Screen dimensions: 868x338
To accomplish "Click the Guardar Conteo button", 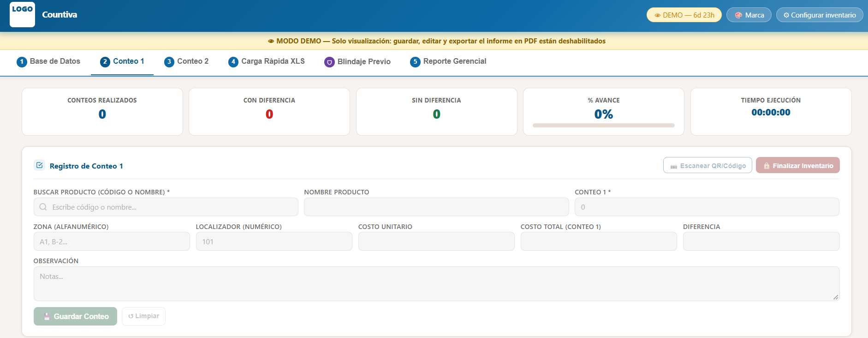I will pyautogui.click(x=75, y=316).
